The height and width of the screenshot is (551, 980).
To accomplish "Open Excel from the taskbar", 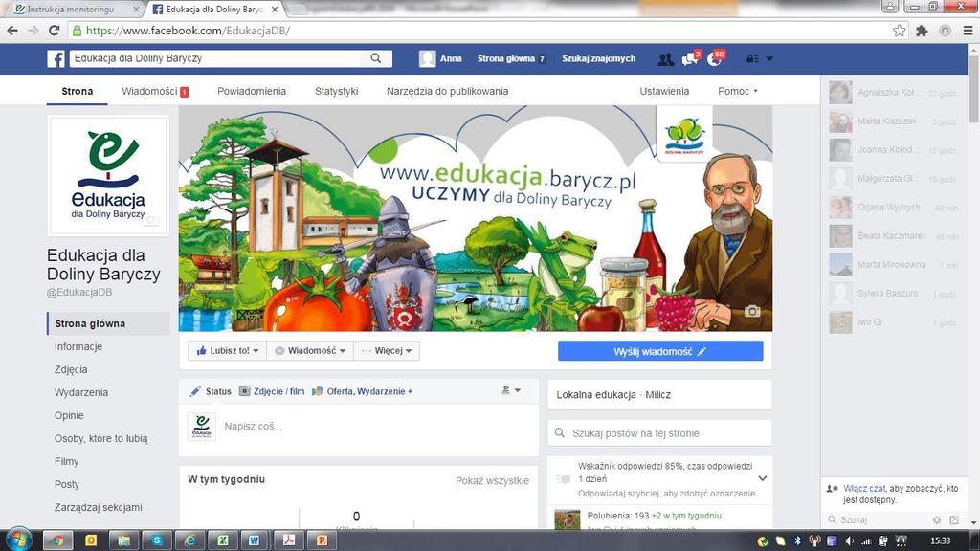I will (222, 540).
